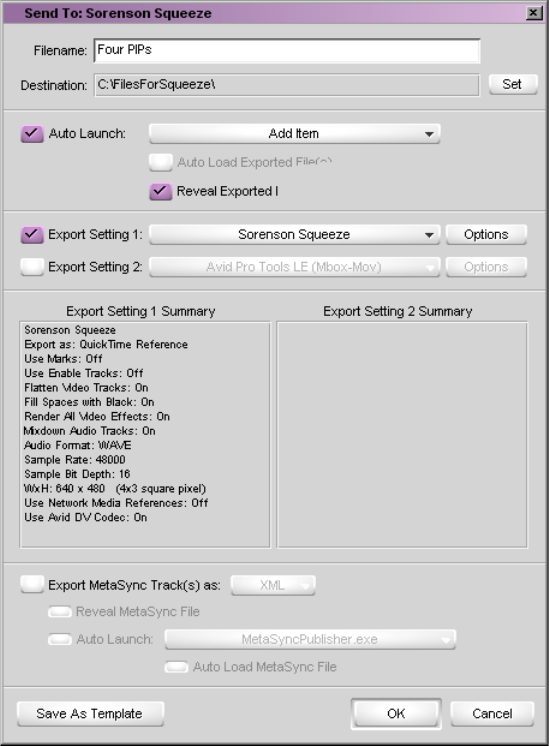Toggle Auto Load MetaSync File checkbox
The width and height of the screenshot is (549, 746).
tap(176, 667)
